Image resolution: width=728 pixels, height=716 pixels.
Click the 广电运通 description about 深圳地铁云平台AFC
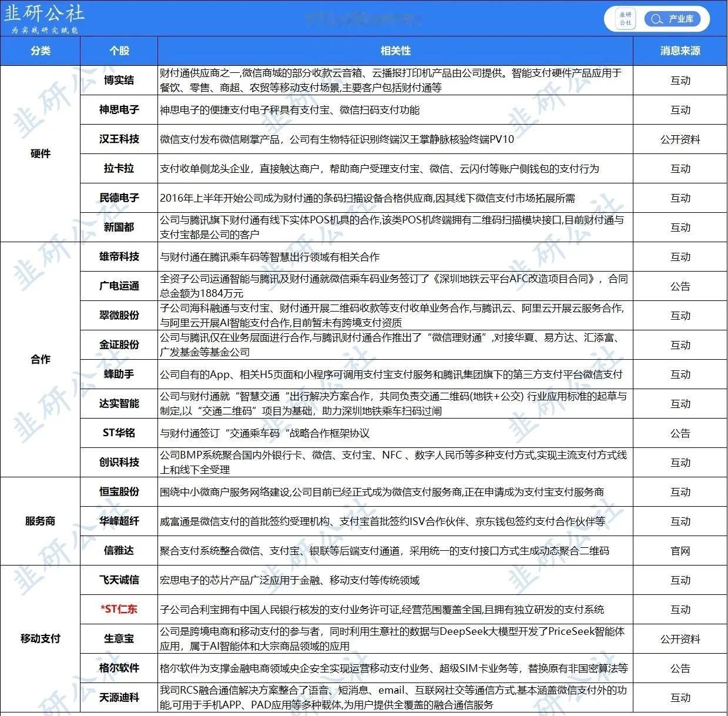(394, 286)
